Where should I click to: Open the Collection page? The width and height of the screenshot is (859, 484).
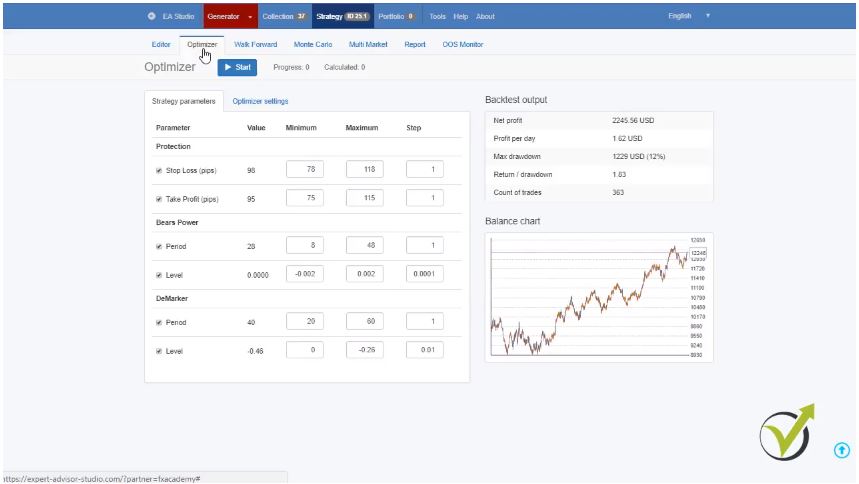tap(284, 16)
